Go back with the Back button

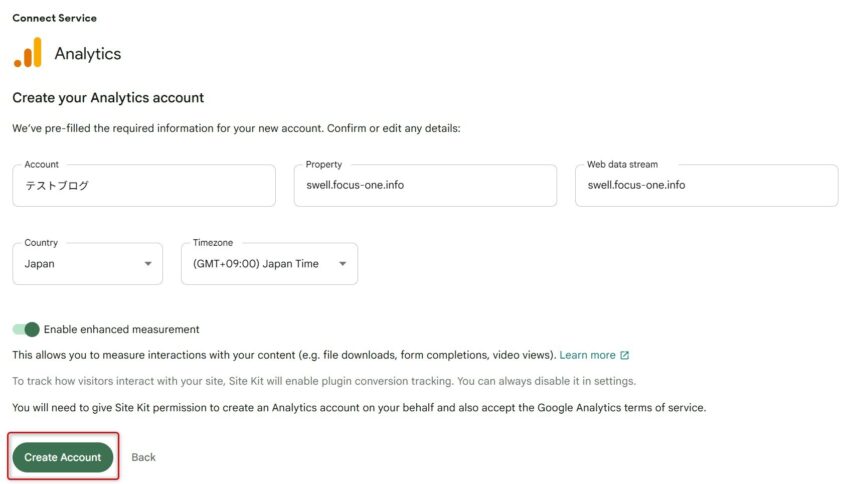click(x=143, y=457)
